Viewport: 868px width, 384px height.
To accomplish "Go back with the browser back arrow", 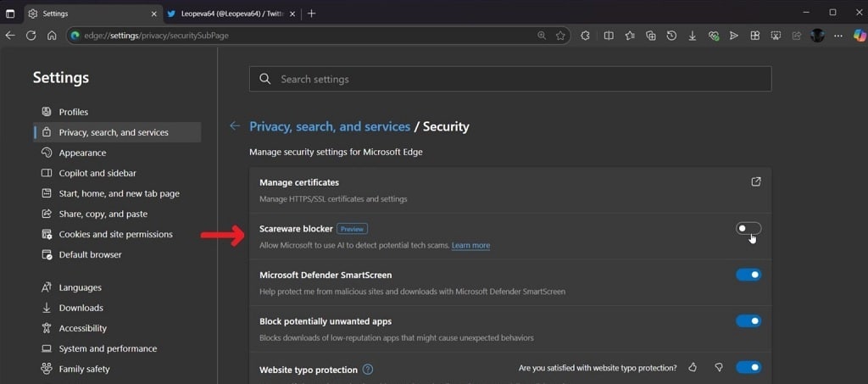I will point(10,36).
